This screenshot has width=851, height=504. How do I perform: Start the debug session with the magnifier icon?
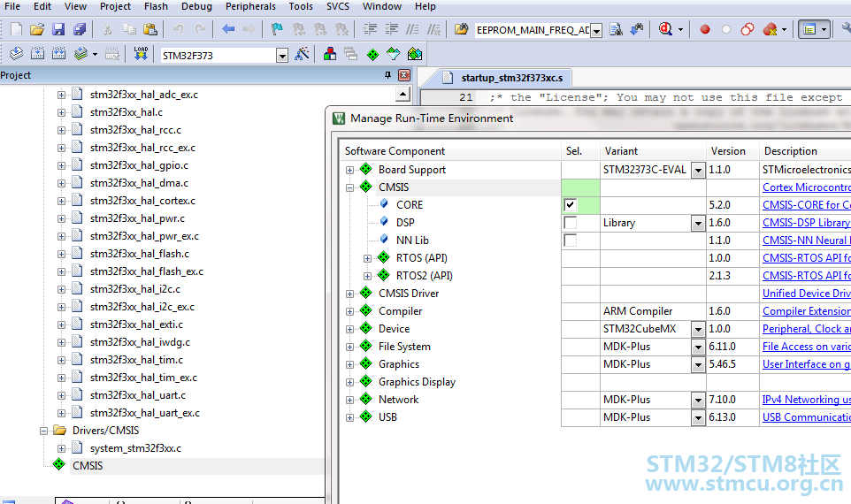tap(665, 29)
